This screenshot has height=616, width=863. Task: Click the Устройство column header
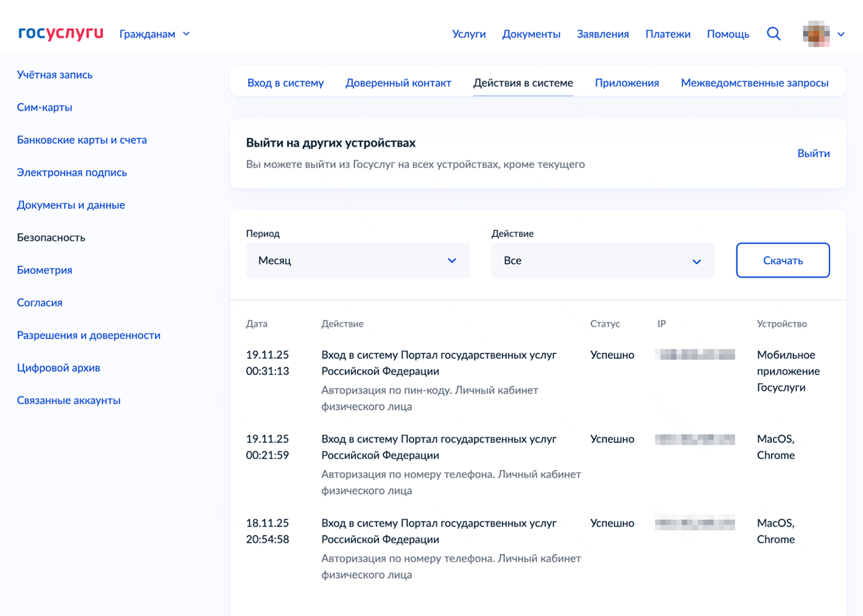(x=782, y=324)
